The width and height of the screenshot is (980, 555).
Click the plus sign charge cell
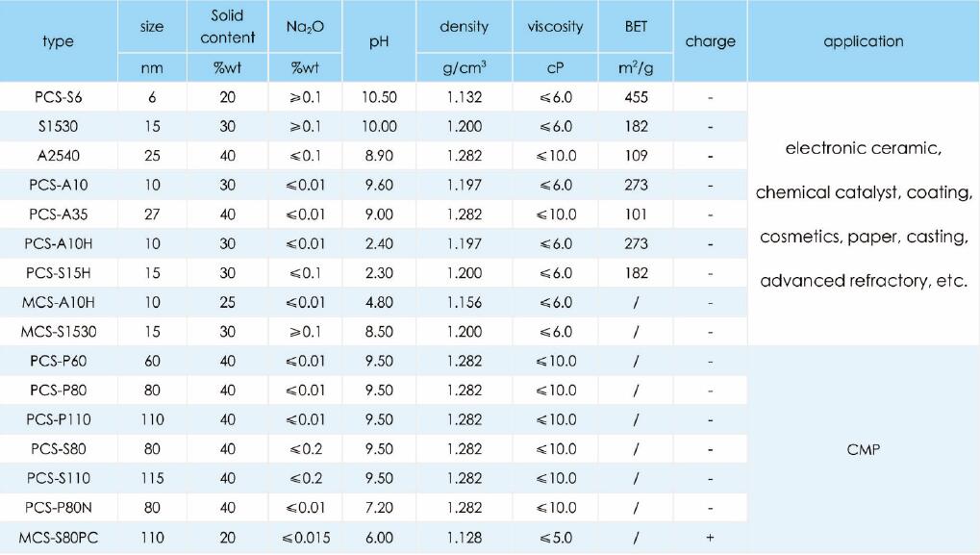click(710, 538)
